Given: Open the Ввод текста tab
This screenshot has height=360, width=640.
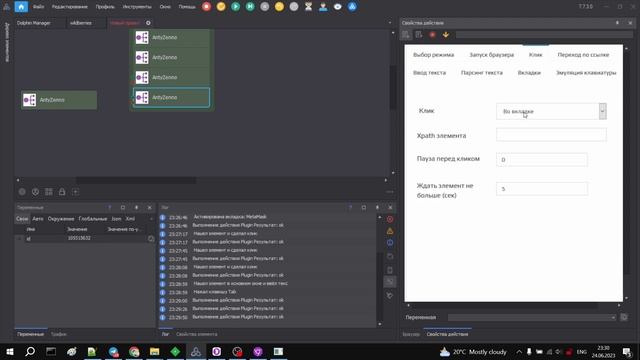Looking at the screenshot, I should pyautogui.click(x=429, y=73).
